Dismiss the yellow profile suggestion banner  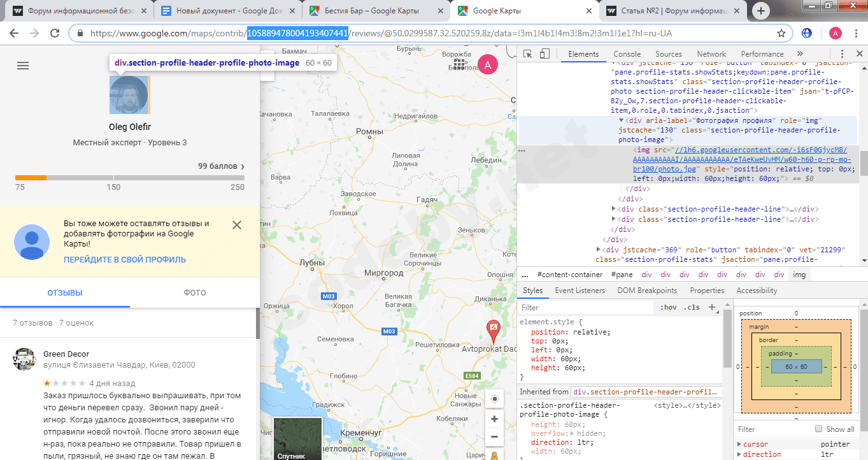[x=237, y=225]
